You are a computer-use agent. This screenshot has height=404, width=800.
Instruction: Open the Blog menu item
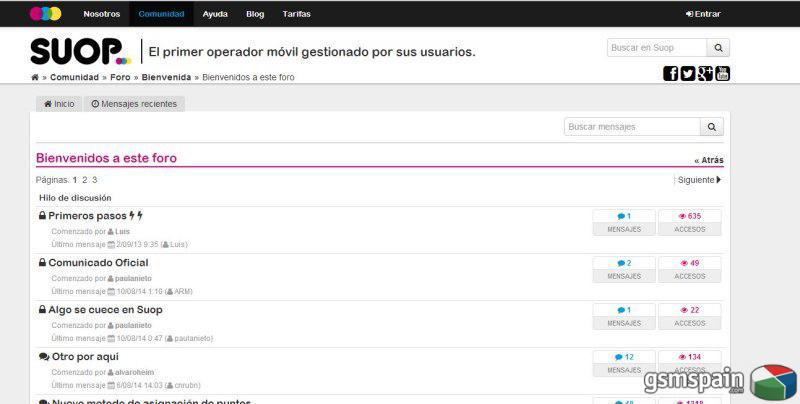pos(255,14)
